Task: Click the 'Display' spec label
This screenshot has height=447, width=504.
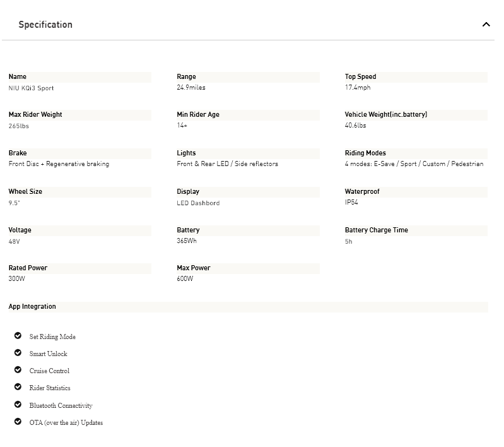Action: coord(188,192)
